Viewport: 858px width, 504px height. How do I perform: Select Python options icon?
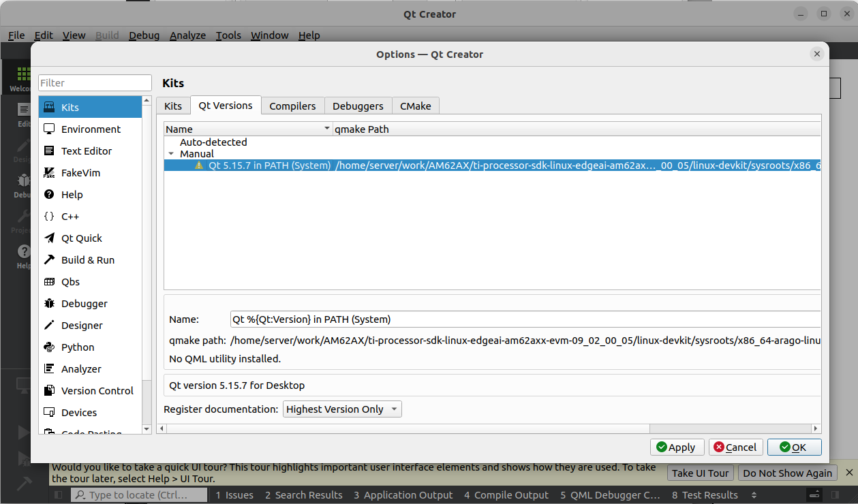tap(49, 347)
